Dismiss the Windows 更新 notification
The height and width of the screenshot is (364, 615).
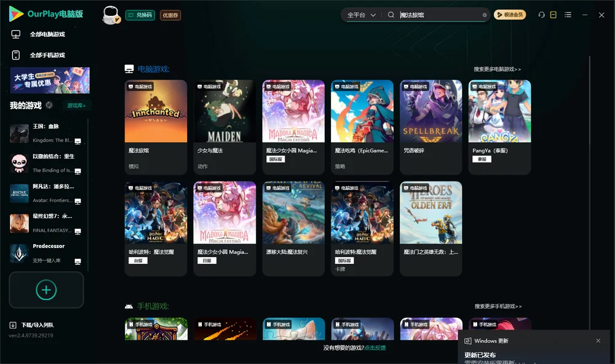[598, 341]
